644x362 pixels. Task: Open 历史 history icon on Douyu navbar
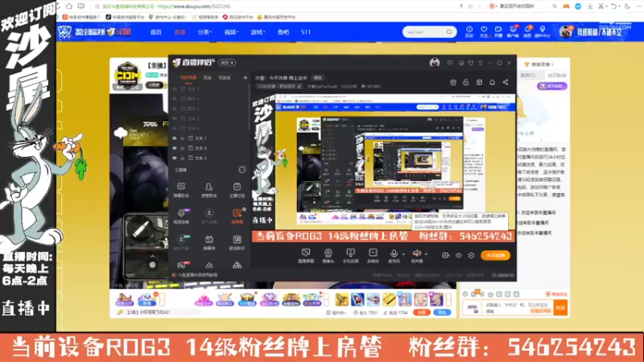point(469,31)
